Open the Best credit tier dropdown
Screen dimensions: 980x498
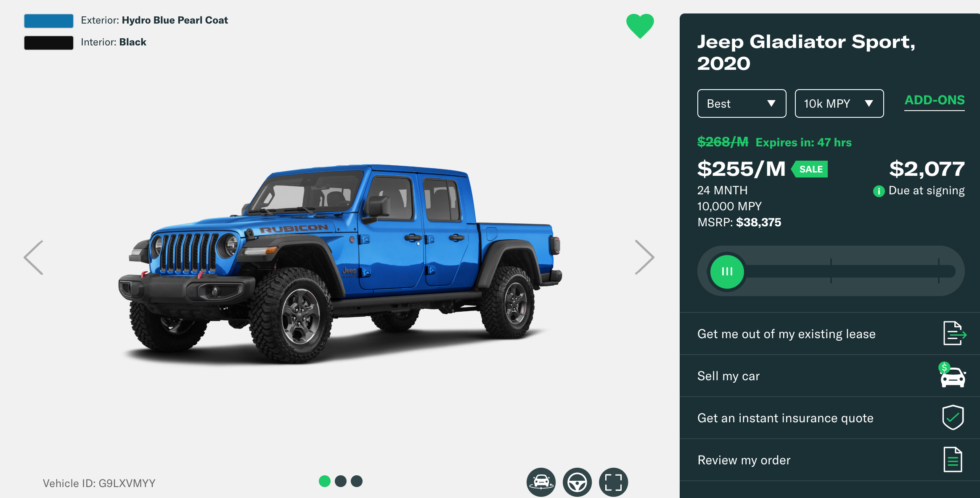742,103
